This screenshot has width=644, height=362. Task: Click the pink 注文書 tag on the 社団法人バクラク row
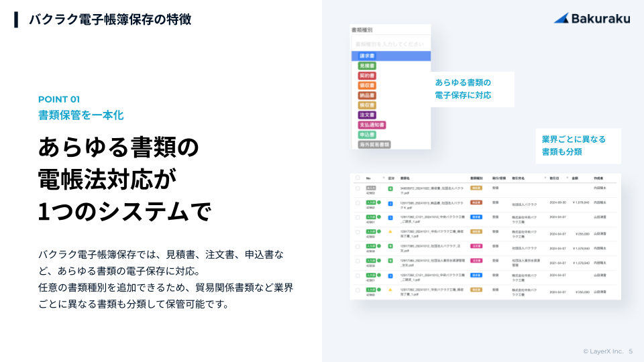(x=476, y=246)
